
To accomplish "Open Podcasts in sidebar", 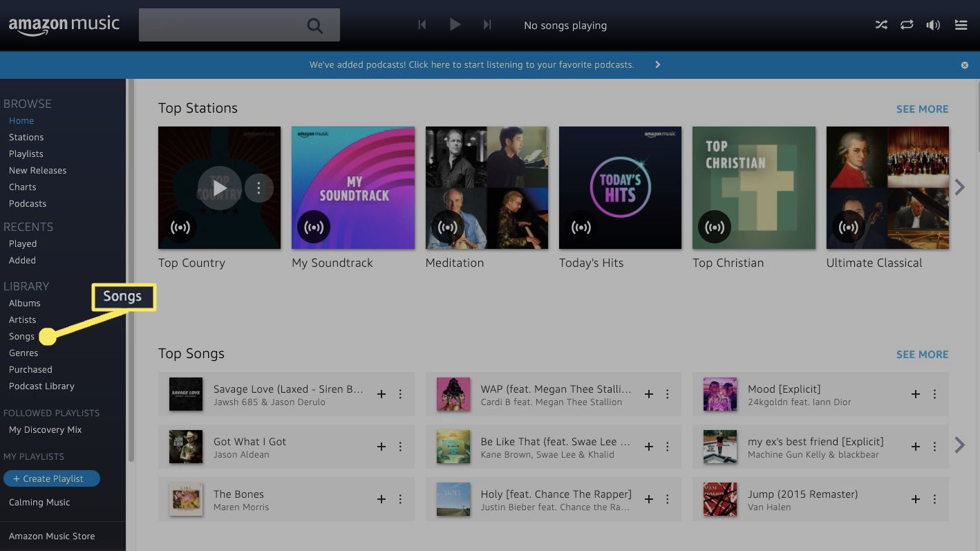I will [28, 203].
